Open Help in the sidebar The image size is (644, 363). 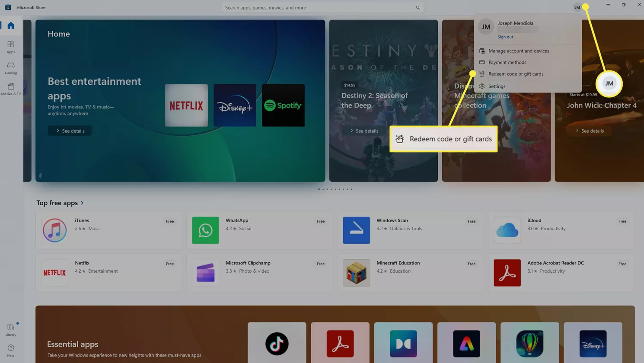(x=11, y=350)
